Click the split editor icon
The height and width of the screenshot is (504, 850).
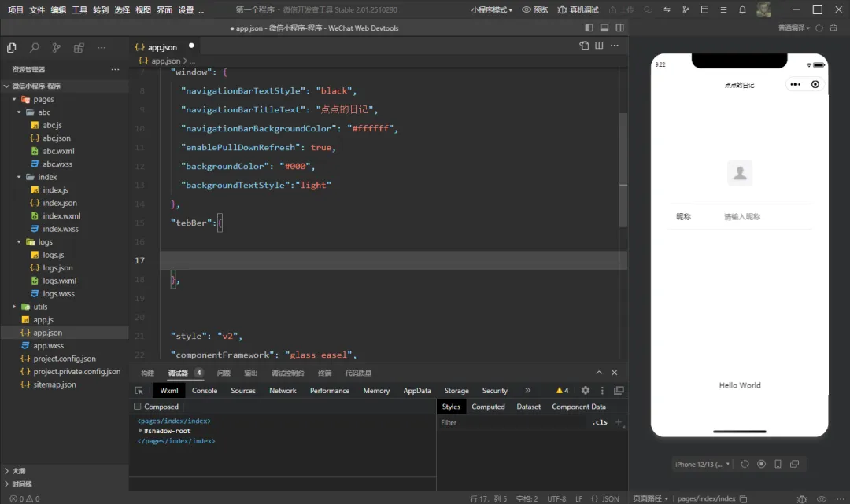599,46
